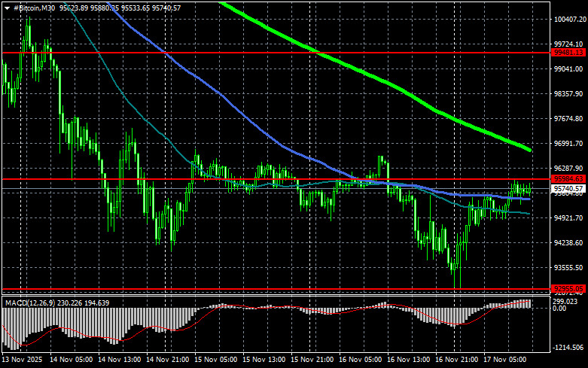Select the red 99481.13 price level tag
The width and height of the screenshot is (588, 368).
tap(568, 53)
